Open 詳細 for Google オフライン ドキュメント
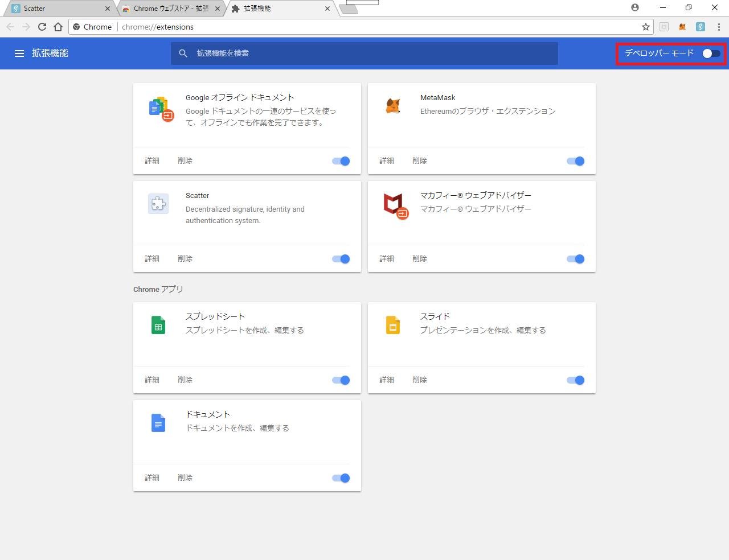The height and width of the screenshot is (560, 729). (152, 161)
